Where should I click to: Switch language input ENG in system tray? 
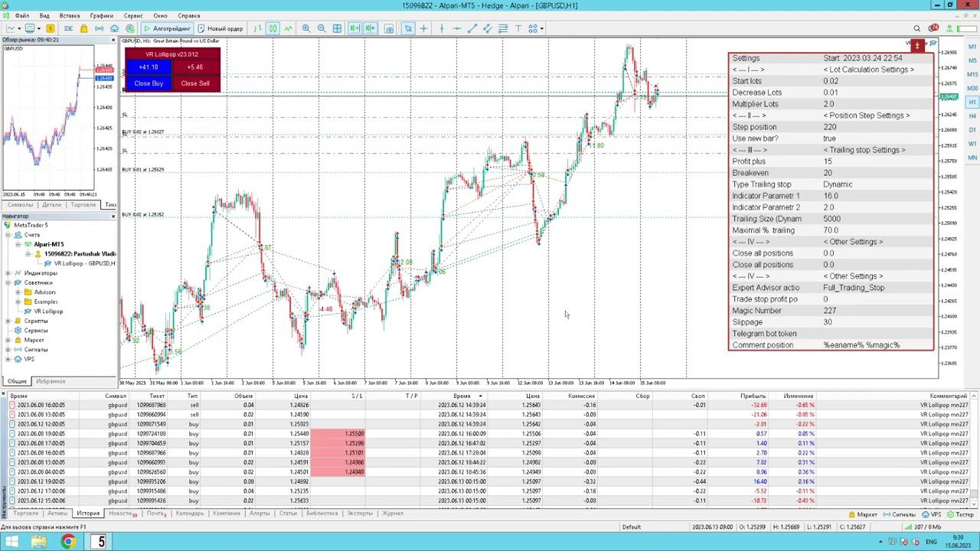tap(931, 542)
